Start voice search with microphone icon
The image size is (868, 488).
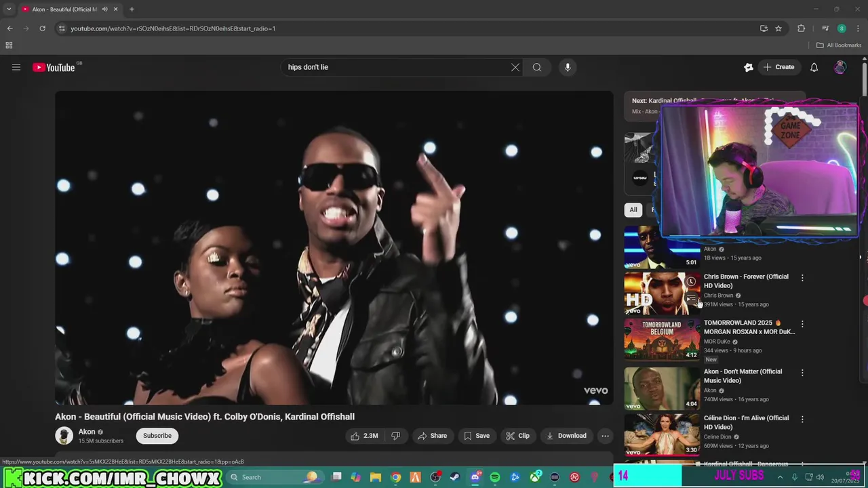click(568, 67)
